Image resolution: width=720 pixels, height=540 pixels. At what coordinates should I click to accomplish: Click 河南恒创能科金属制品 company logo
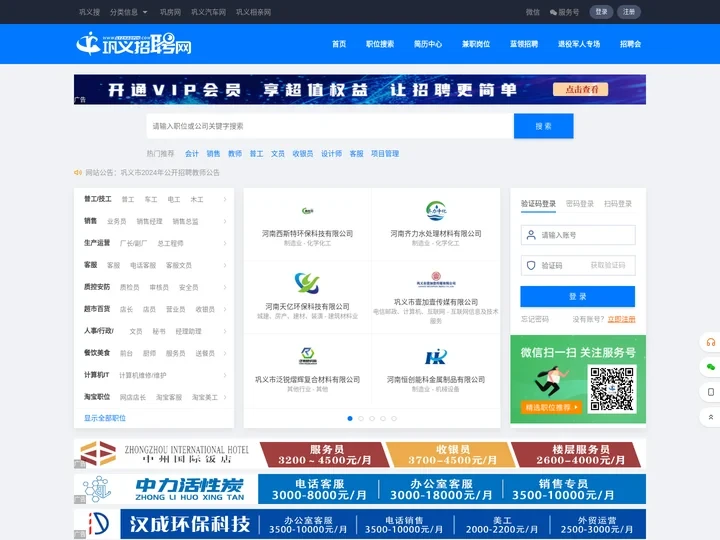point(436,356)
